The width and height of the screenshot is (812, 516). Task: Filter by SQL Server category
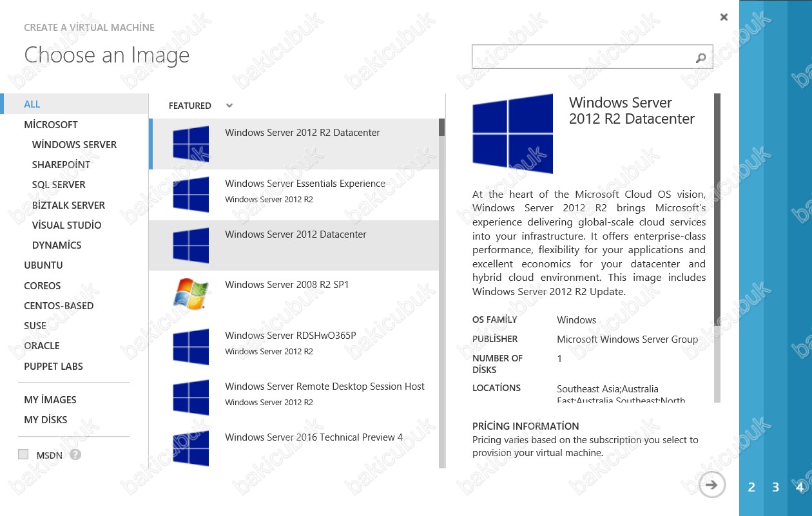[x=59, y=184]
